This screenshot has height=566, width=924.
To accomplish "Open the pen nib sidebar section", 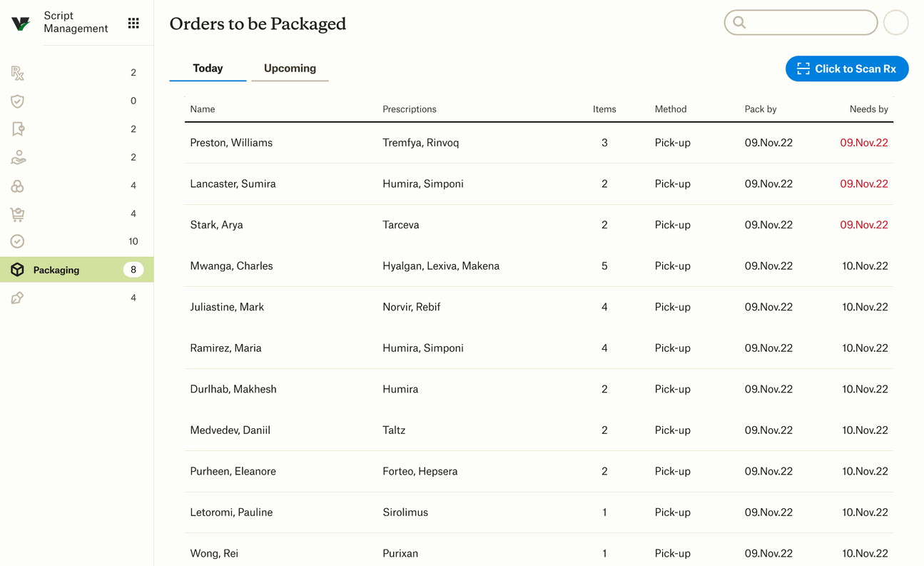I will [x=18, y=298].
